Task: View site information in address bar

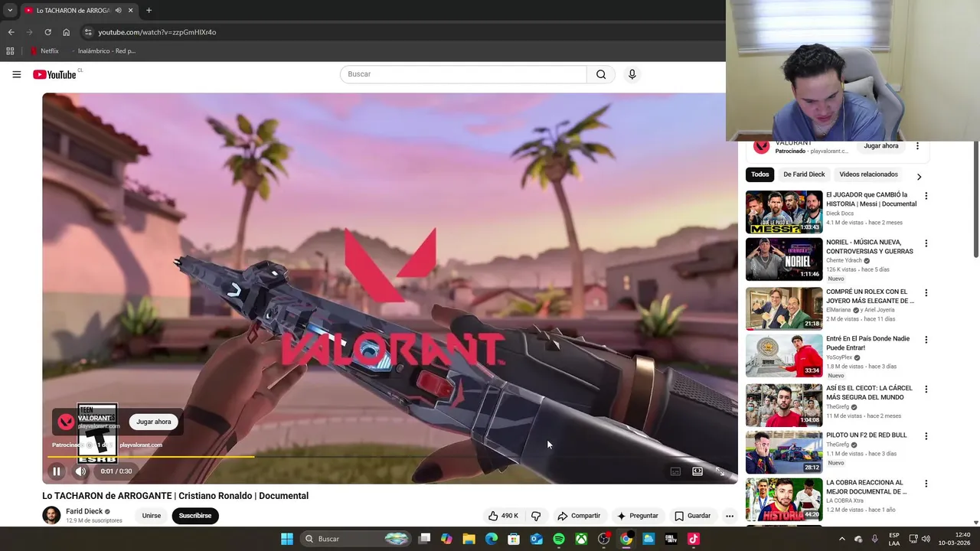Action: [x=88, y=32]
